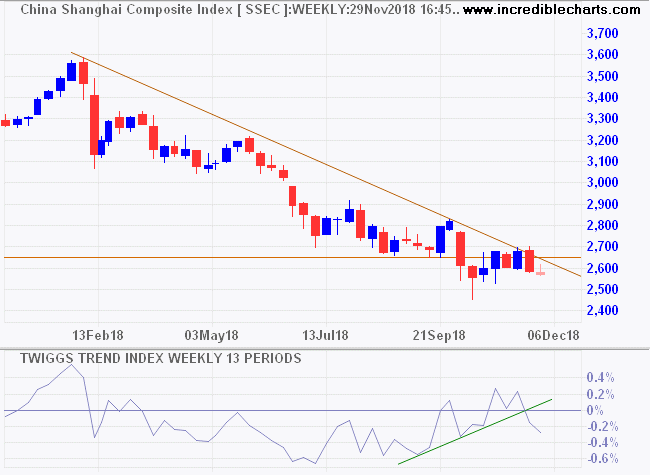Click the 0.4% indicator axis label

pos(600,378)
